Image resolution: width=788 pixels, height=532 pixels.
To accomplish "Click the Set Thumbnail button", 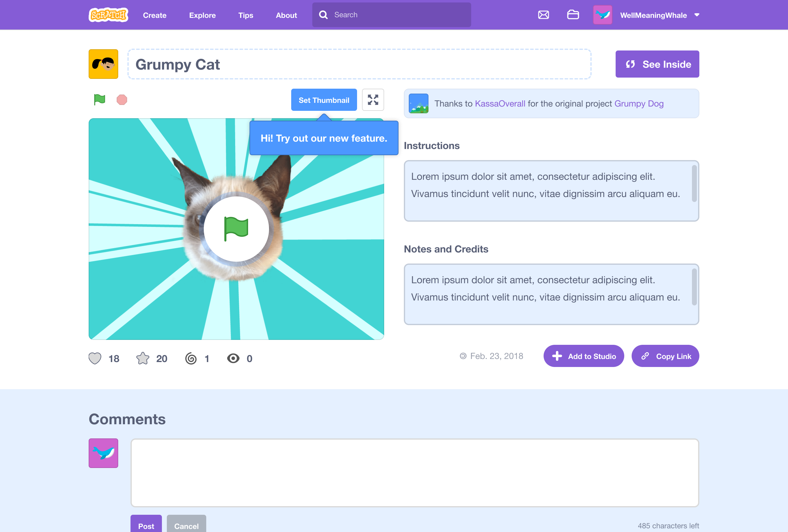I will tap(324, 100).
